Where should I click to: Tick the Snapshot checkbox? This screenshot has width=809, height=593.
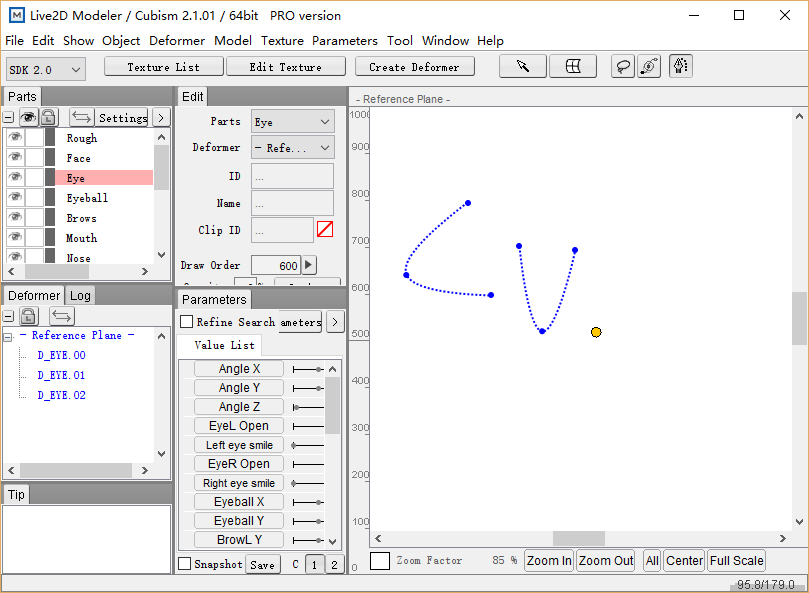[184, 564]
